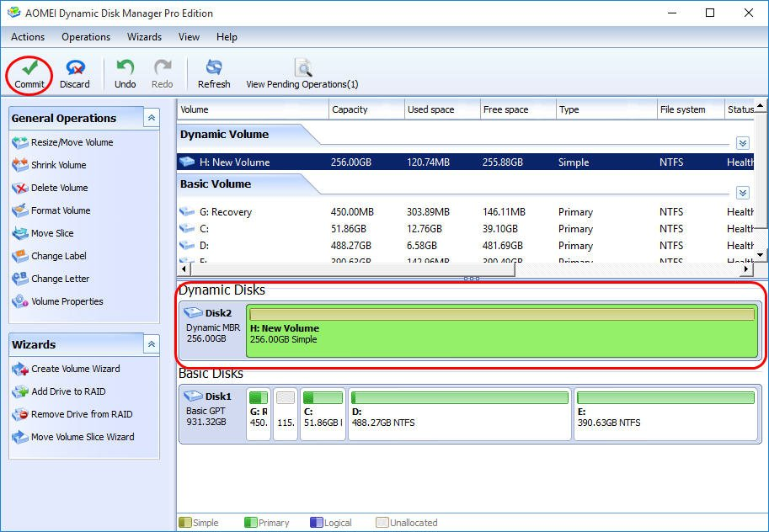This screenshot has width=769, height=532.
Task: Click the volume list scroll-down arrow
Action: click(760, 254)
